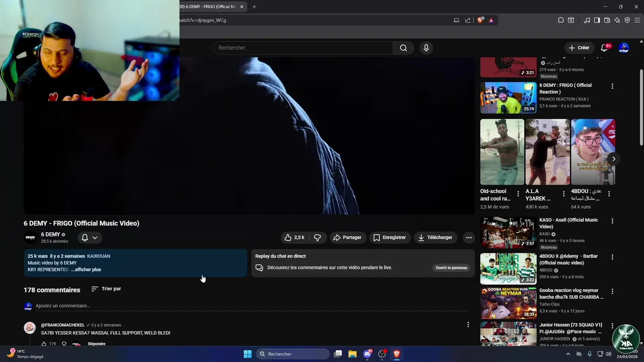
Task: Open the browser extensions puzzle icon
Action: [x=561, y=20]
